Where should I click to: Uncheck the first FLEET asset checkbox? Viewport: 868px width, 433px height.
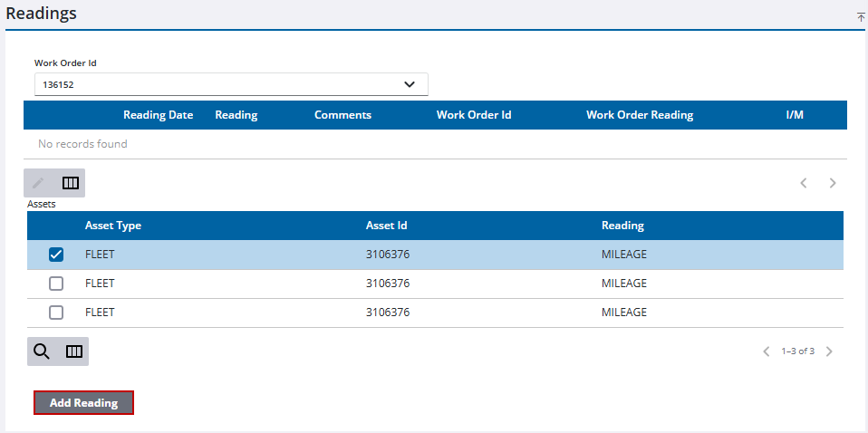pyautogui.click(x=56, y=255)
